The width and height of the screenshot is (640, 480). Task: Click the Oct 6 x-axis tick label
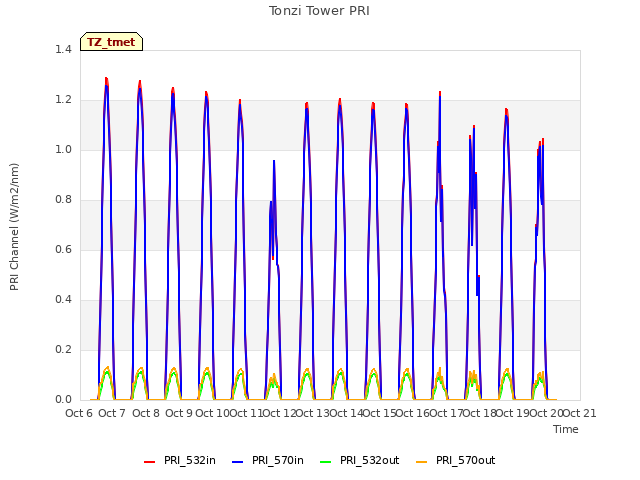(x=79, y=413)
